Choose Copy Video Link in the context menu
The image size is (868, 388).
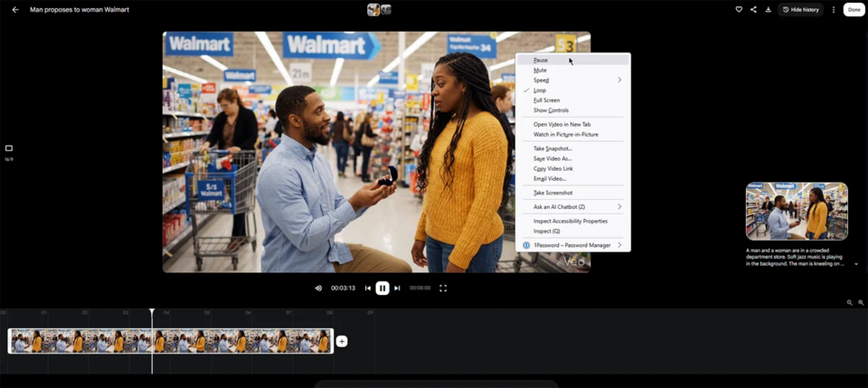click(x=573, y=168)
